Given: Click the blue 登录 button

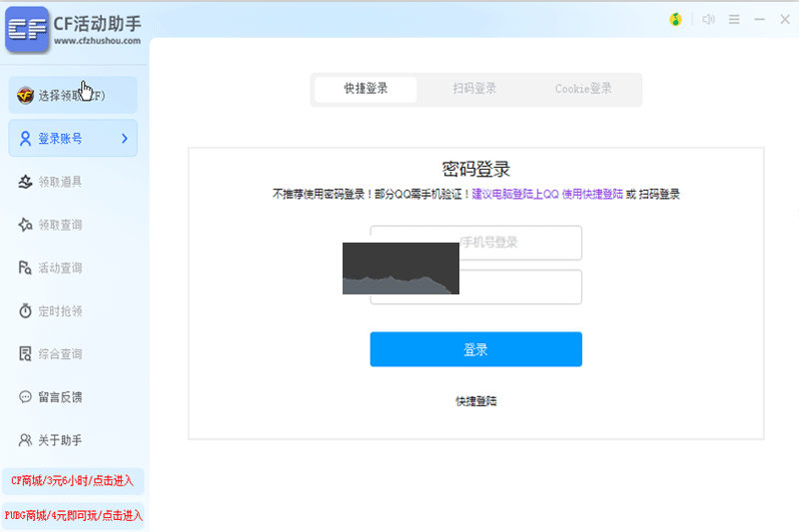Looking at the screenshot, I should click(x=476, y=349).
